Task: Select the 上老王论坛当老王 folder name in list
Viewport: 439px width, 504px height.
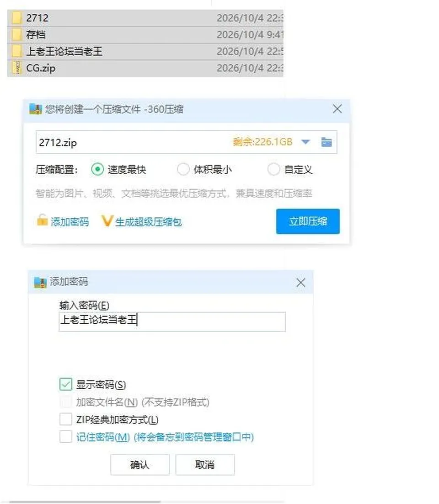Action: tap(64, 51)
